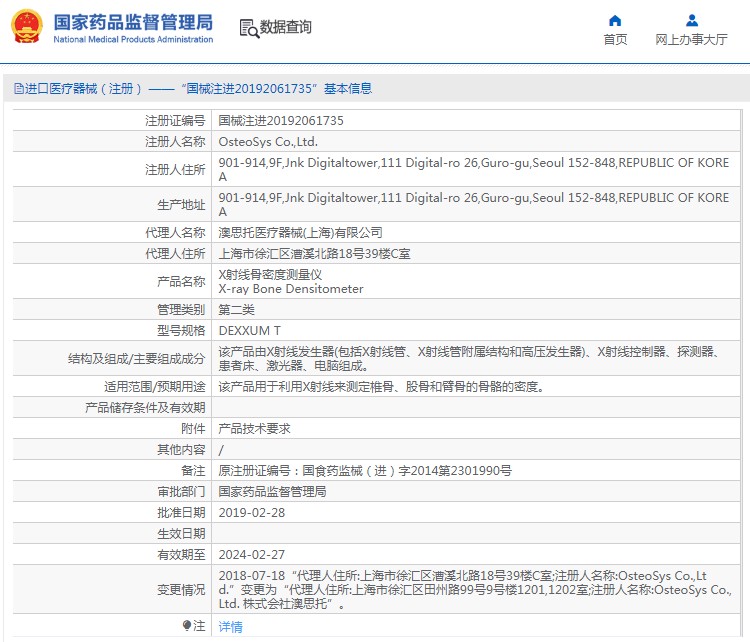The height and width of the screenshot is (642, 750).
Task: Click the 备注 original registration number text
Action: [x=365, y=471]
